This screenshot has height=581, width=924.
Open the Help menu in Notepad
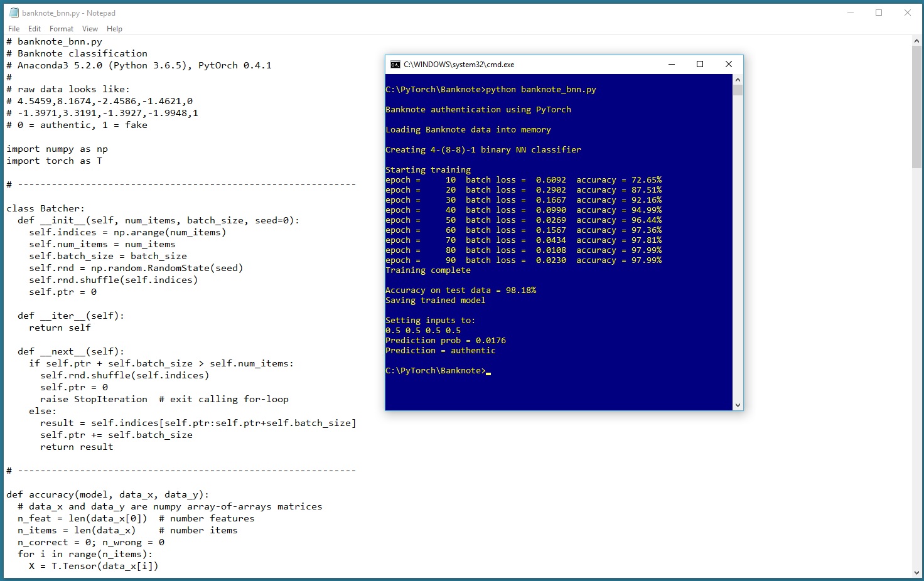(114, 29)
